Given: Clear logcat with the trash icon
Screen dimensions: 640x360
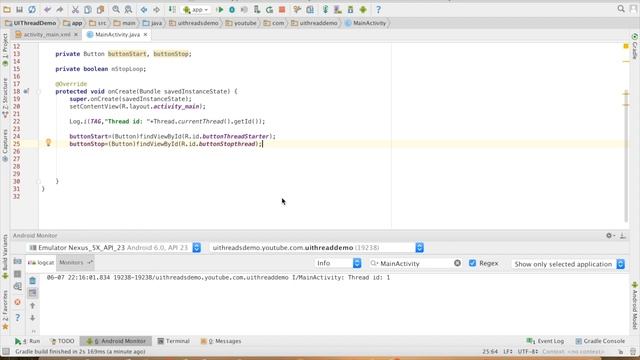Looking at the screenshot, I should [x=33, y=280].
